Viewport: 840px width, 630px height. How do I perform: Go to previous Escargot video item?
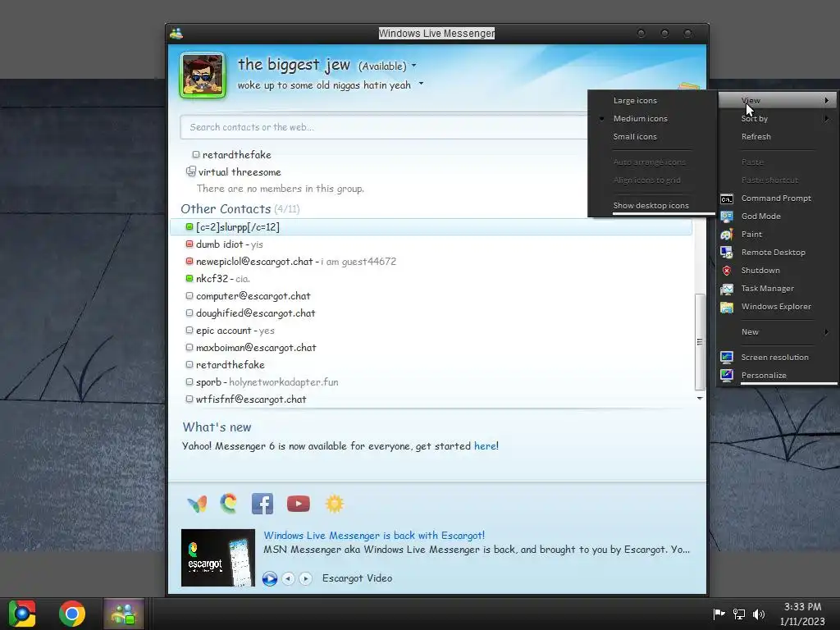[288, 578]
